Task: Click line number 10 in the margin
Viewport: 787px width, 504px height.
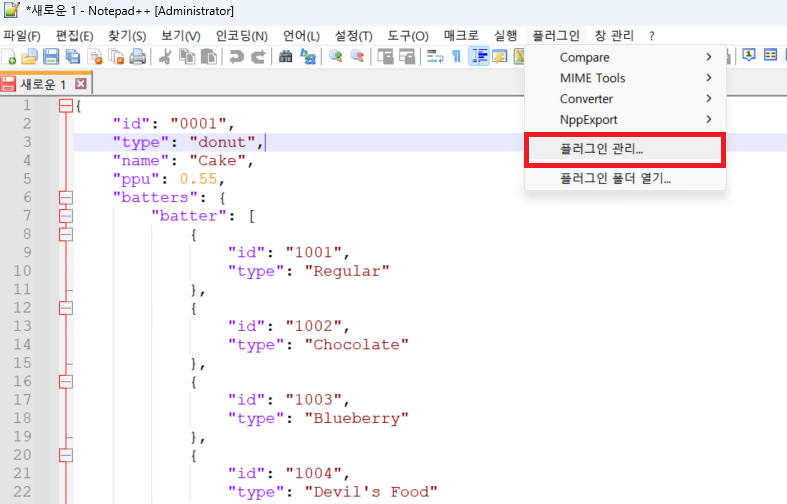Action: pyautogui.click(x=22, y=271)
